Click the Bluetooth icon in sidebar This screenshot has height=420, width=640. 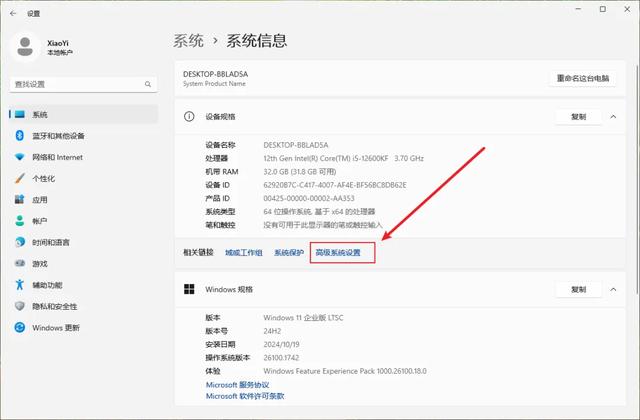20,136
